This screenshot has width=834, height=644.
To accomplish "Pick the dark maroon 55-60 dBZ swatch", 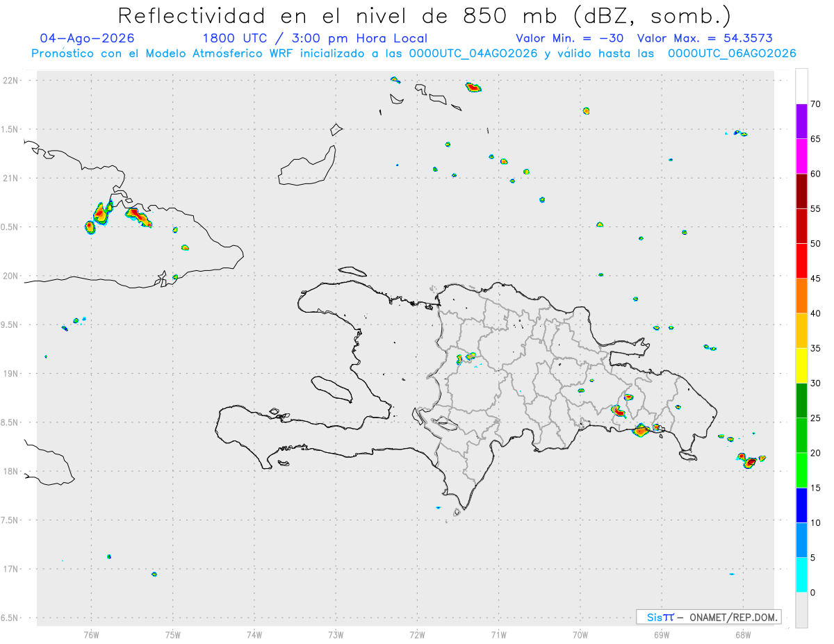I will click(x=801, y=191).
